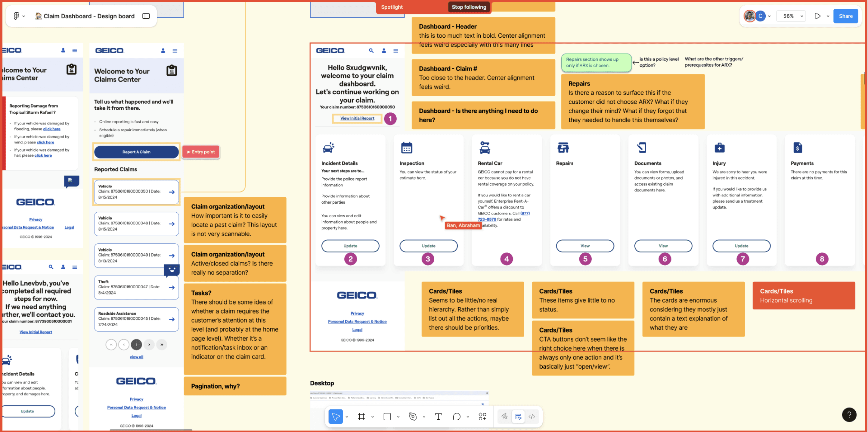
Task: Open the Actions resources tool
Action: tap(482, 417)
